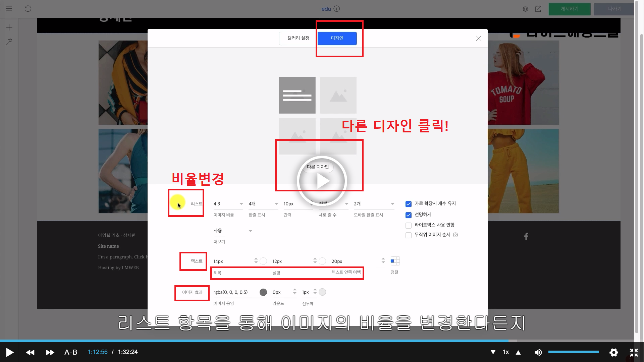Enable 라이트박스 사용 안함 checkbox
The image size is (644, 362).
point(409,226)
